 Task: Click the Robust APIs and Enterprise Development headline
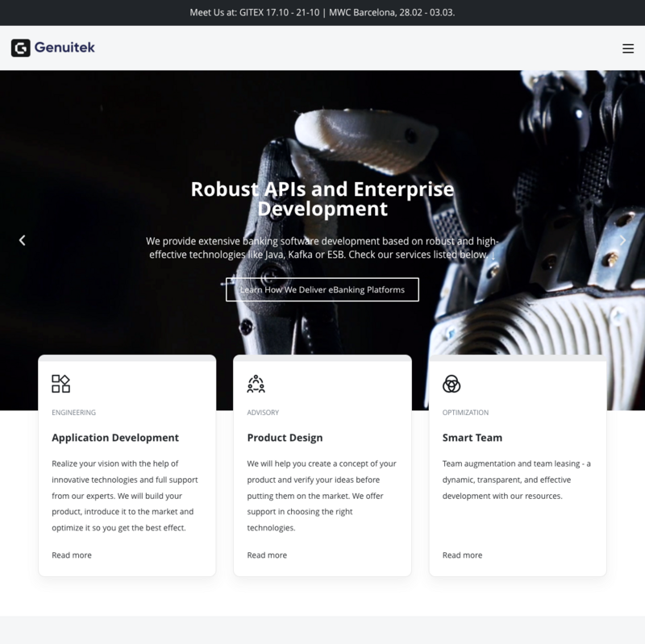point(322,199)
